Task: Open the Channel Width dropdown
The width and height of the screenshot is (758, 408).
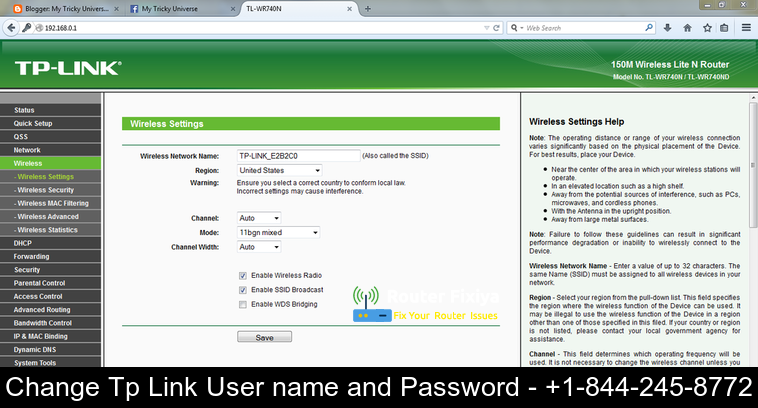Action: pos(259,247)
